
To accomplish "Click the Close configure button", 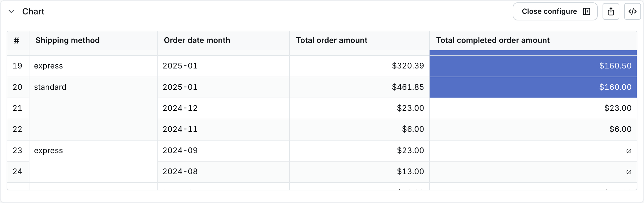I will point(555,11).
